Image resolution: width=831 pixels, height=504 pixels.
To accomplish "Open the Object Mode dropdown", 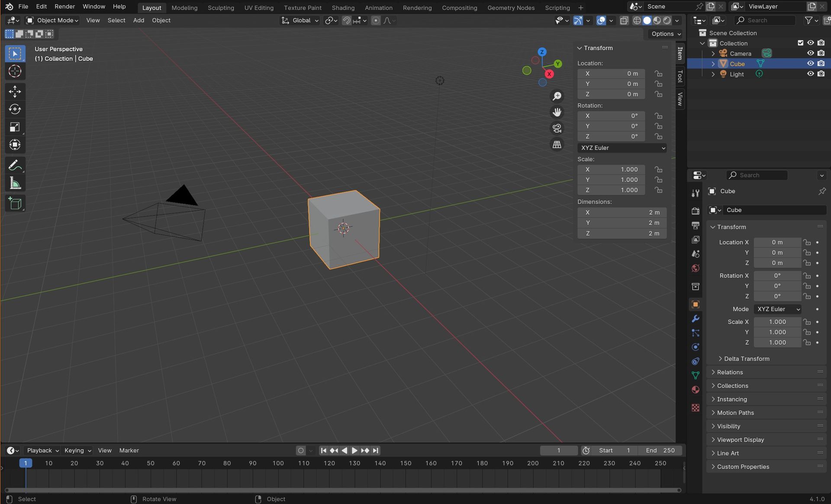I will tap(52, 20).
